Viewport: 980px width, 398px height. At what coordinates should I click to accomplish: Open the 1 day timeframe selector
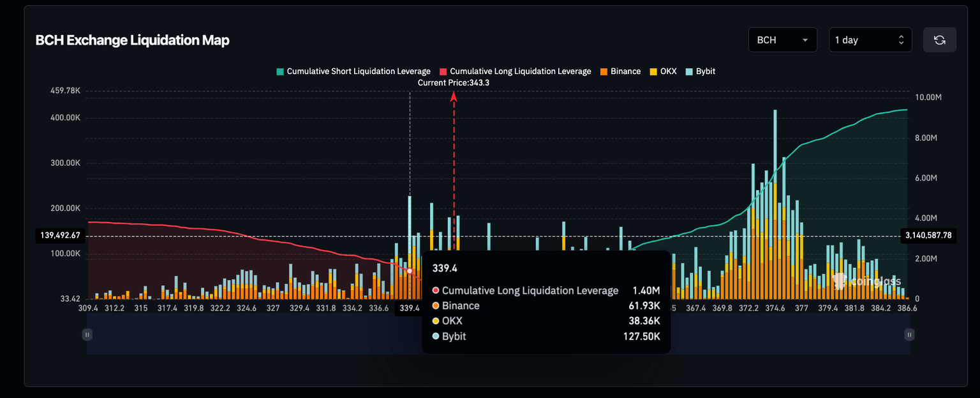(x=870, y=40)
